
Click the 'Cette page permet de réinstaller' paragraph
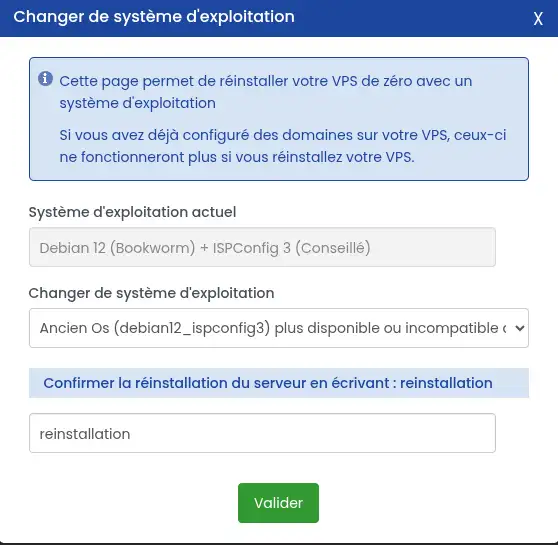pos(265,92)
